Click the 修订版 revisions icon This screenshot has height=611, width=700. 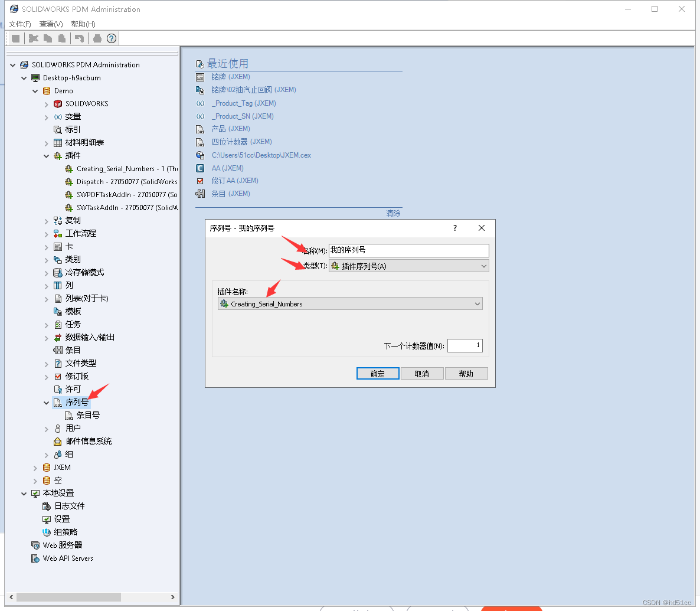[58, 376]
